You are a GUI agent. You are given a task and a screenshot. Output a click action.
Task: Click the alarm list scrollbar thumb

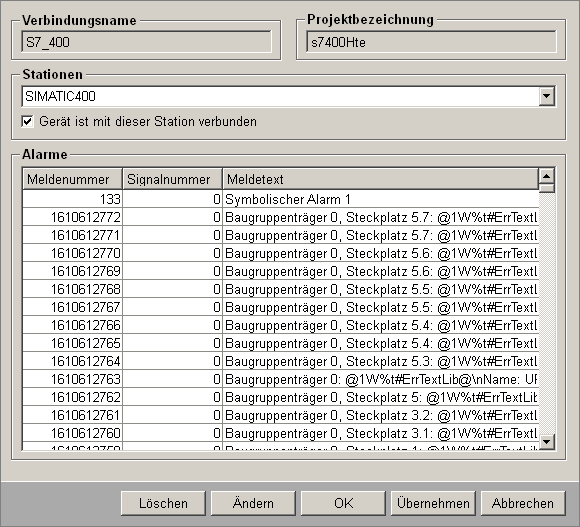click(x=547, y=188)
